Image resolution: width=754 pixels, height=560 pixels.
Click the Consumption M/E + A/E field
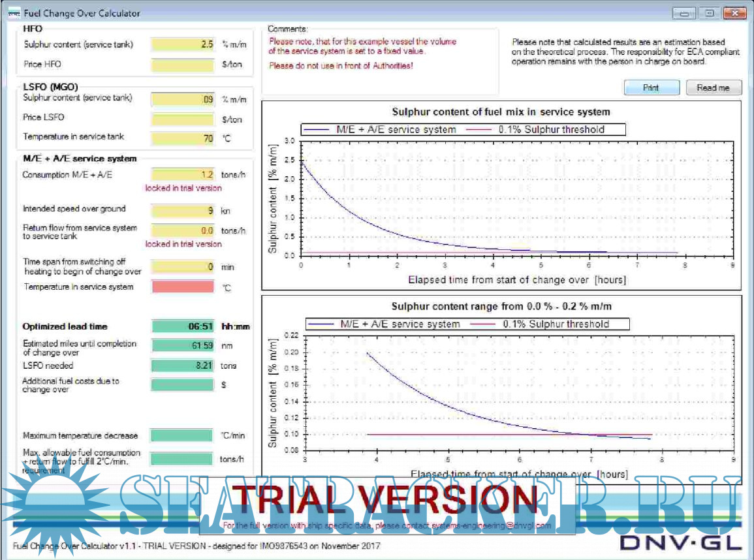click(182, 175)
